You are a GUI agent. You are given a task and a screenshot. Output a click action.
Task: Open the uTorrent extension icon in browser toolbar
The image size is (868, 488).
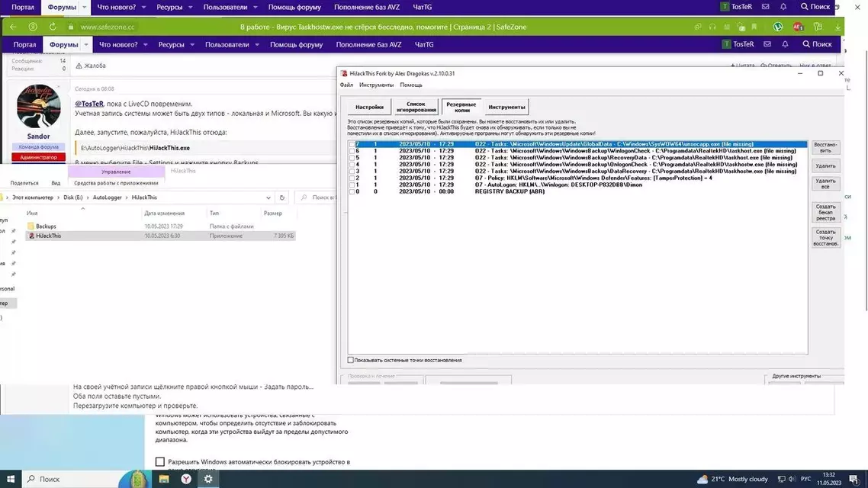(778, 27)
